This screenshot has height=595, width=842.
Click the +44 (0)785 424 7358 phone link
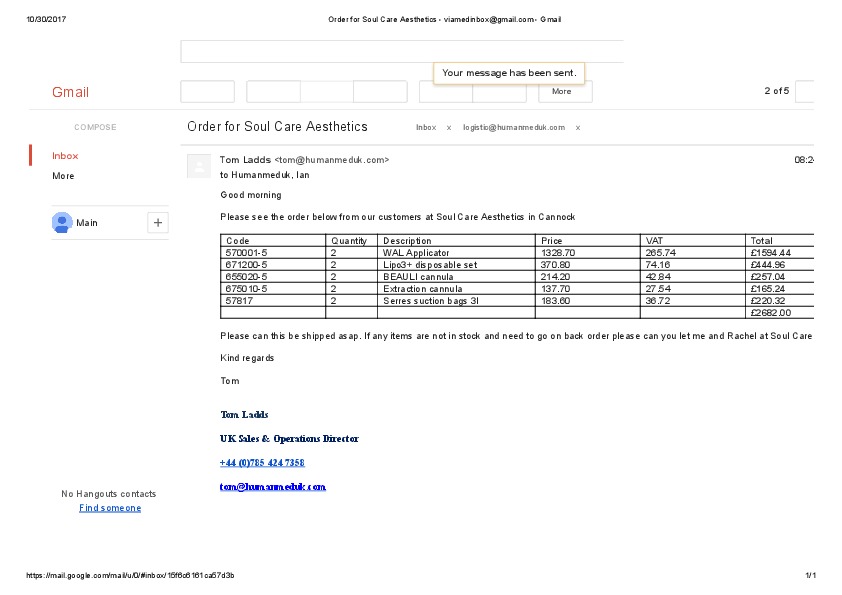pyautogui.click(x=262, y=463)
